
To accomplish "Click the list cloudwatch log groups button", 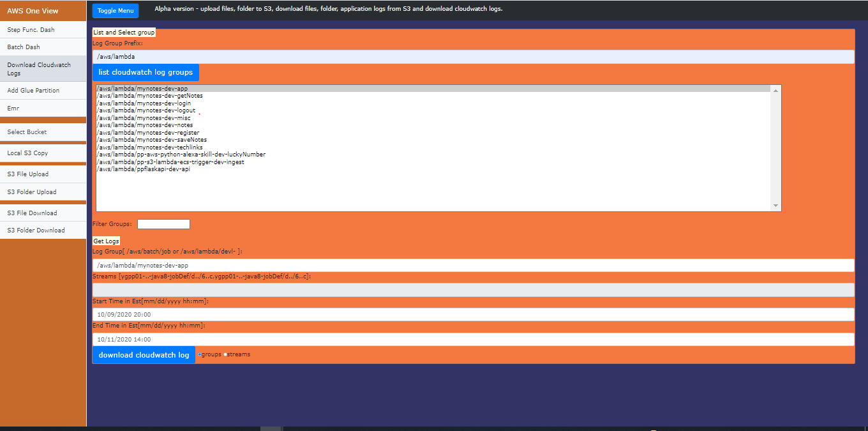I will 146,72.
